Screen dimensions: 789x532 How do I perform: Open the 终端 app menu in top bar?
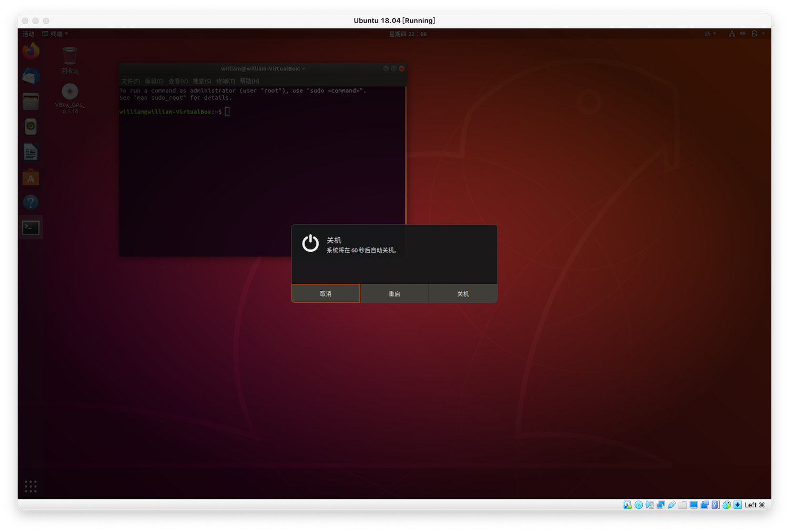click(x=55, y=34)
